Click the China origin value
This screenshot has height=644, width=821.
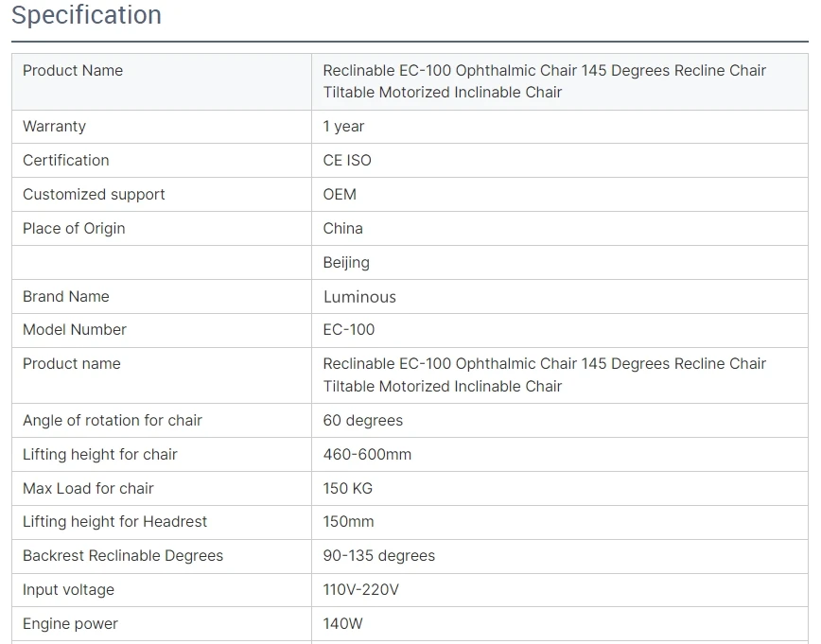[x=343, y=228]
